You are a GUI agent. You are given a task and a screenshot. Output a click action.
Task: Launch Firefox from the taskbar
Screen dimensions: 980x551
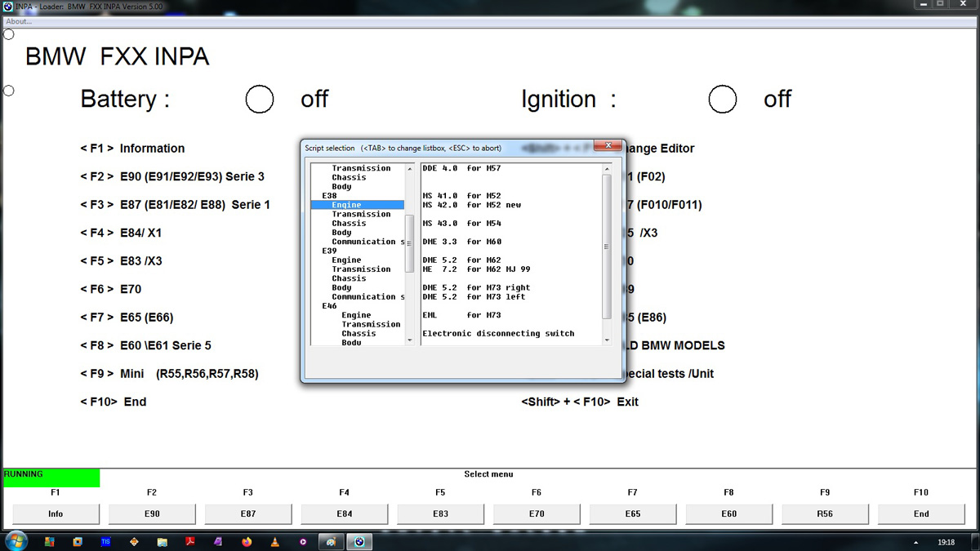point(246,541)
